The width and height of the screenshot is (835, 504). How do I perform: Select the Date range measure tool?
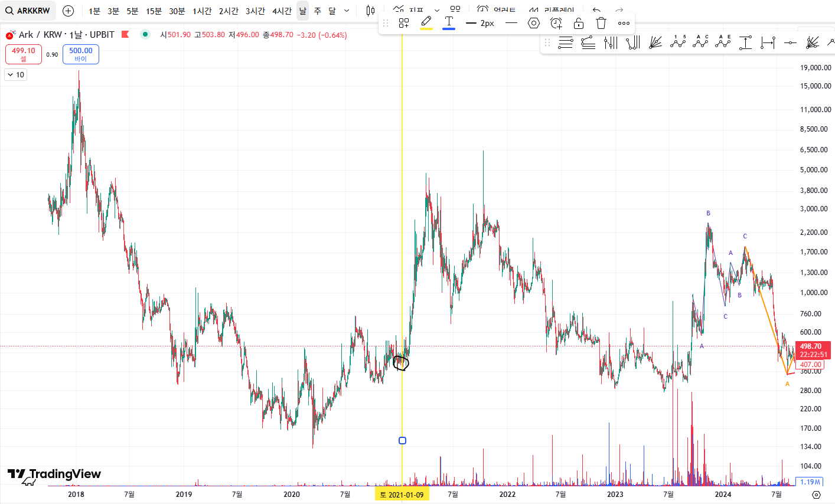click(768, 42)
